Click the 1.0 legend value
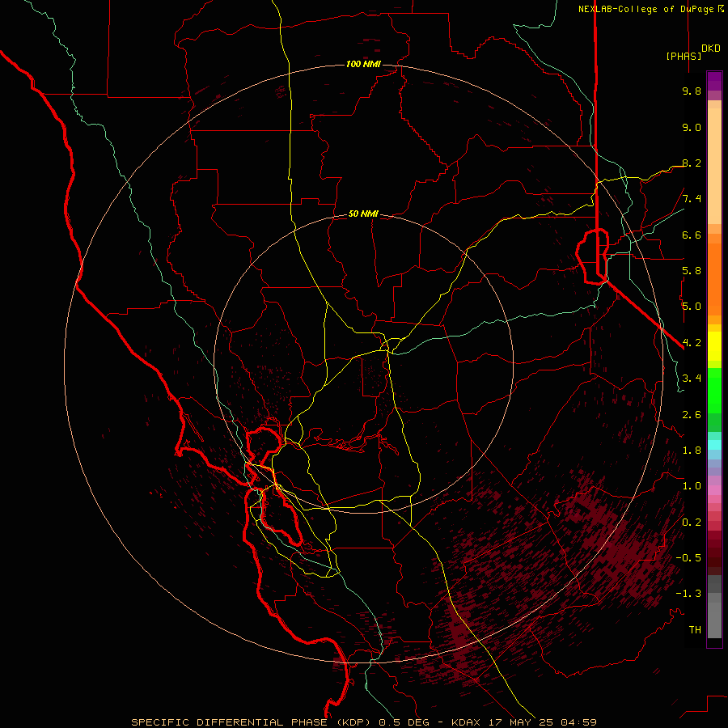This screenshot has width=728, height=728. coord(692,486)
